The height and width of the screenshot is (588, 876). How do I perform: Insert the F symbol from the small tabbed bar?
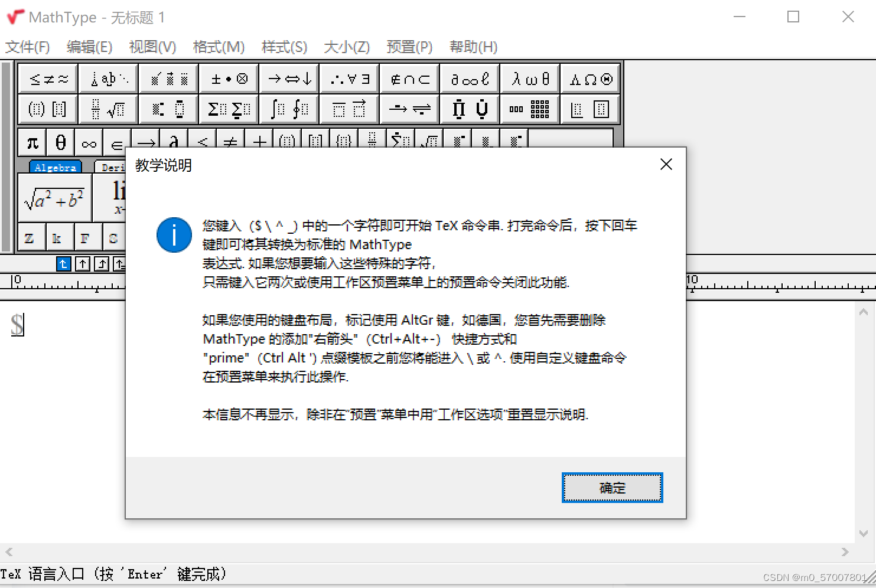click(x=89, y=237)
